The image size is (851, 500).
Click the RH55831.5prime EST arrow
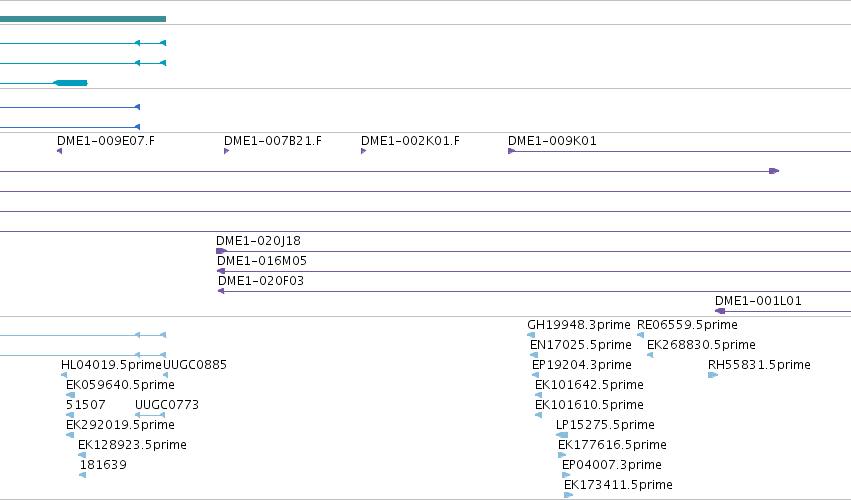click(x=713, y=375)
